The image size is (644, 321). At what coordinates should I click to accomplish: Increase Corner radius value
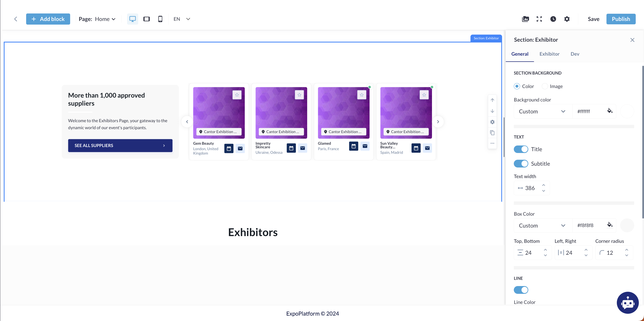point(627,250)
